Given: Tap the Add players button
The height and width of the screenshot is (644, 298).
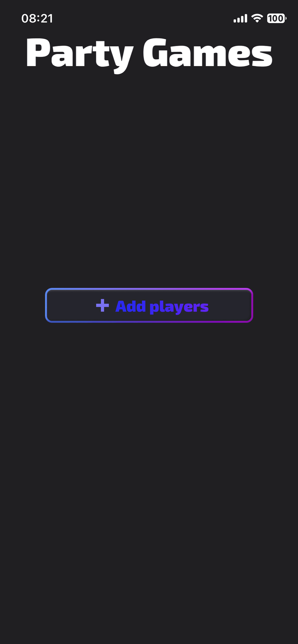Looking at the screenshot, I should [149, 305].
